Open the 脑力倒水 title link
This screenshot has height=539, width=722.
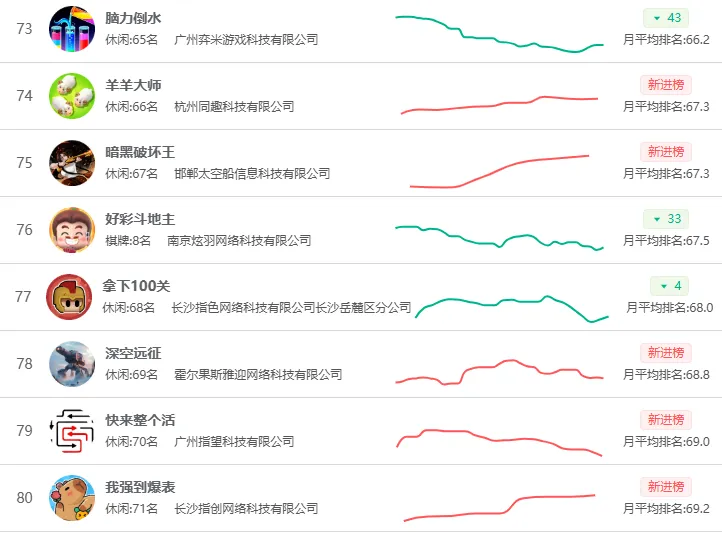(133, 18)
